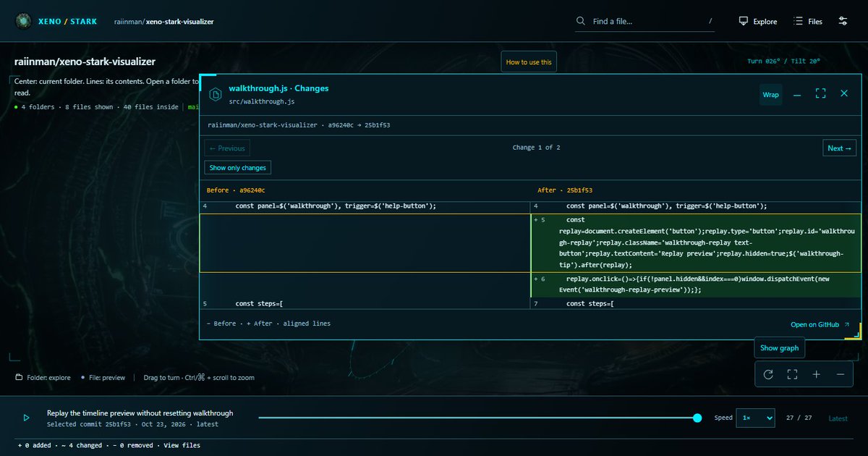Click the Change 1 of 2 counter

537,148
